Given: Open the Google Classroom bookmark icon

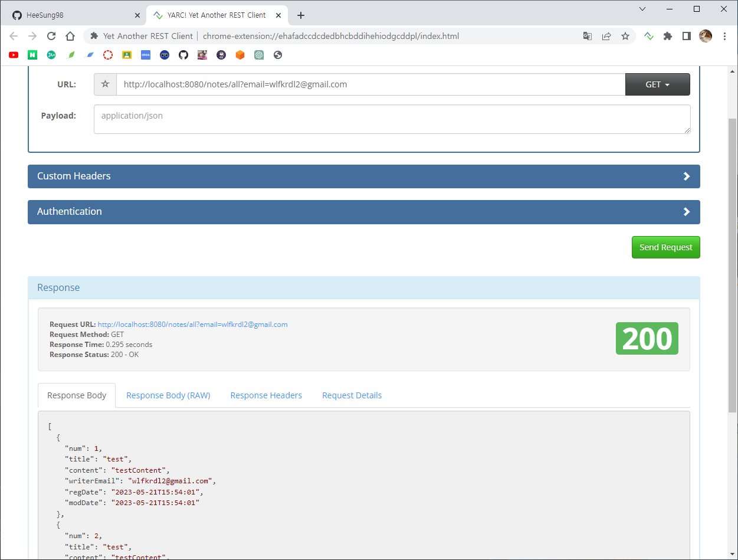Looking at the screenshot, I should pyautogui.click(x=127, y=55).
